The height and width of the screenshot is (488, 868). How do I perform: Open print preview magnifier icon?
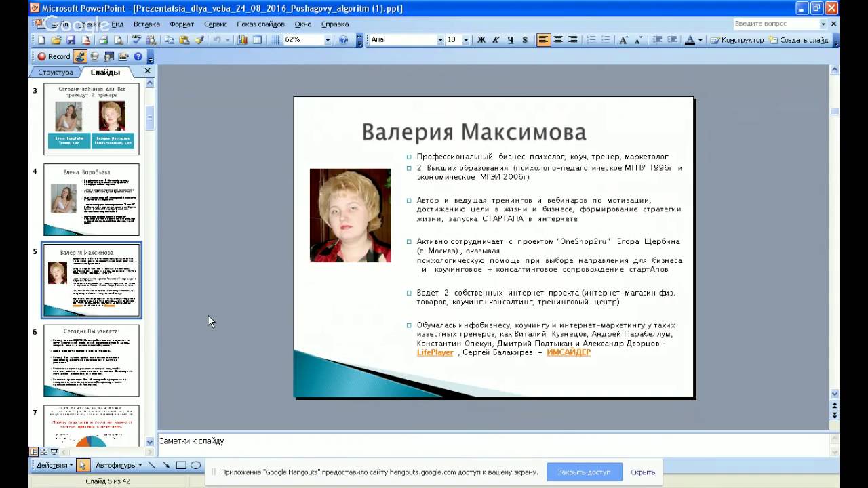point(119,40)
